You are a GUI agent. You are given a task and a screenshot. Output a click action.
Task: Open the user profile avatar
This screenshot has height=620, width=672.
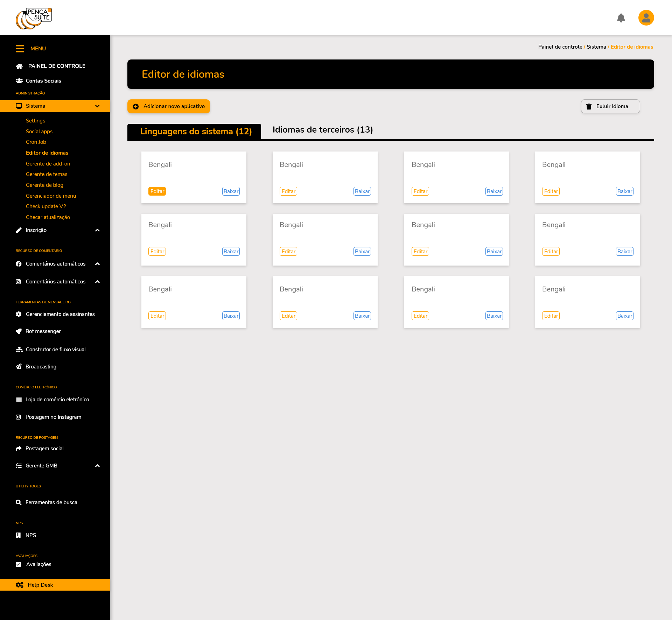pyautogui.click(x=646, y=18)
